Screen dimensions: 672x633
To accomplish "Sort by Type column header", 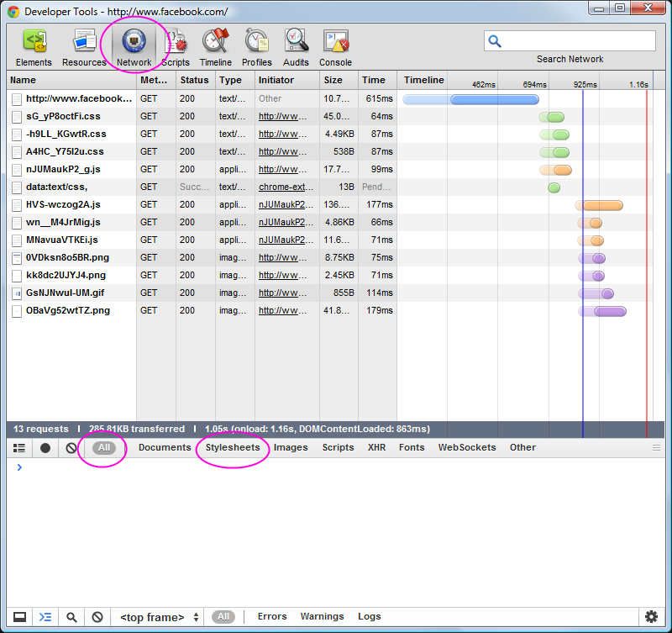I will pos(235,80).
